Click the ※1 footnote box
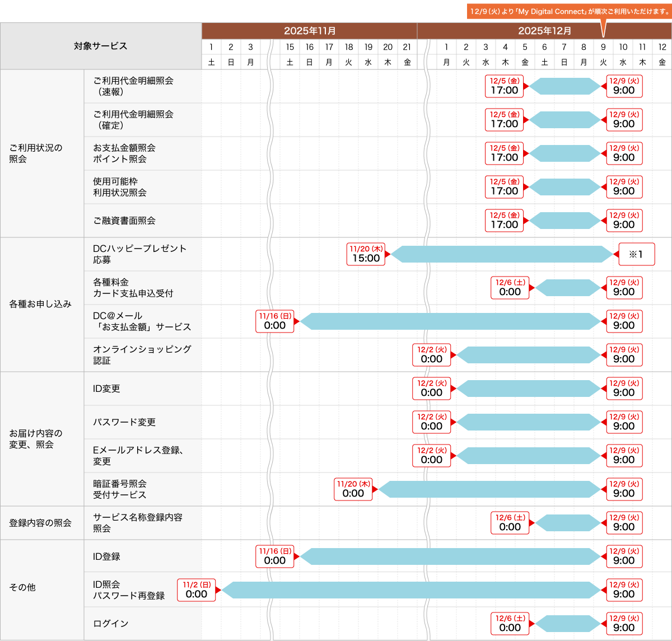 (x=636, y=254)
